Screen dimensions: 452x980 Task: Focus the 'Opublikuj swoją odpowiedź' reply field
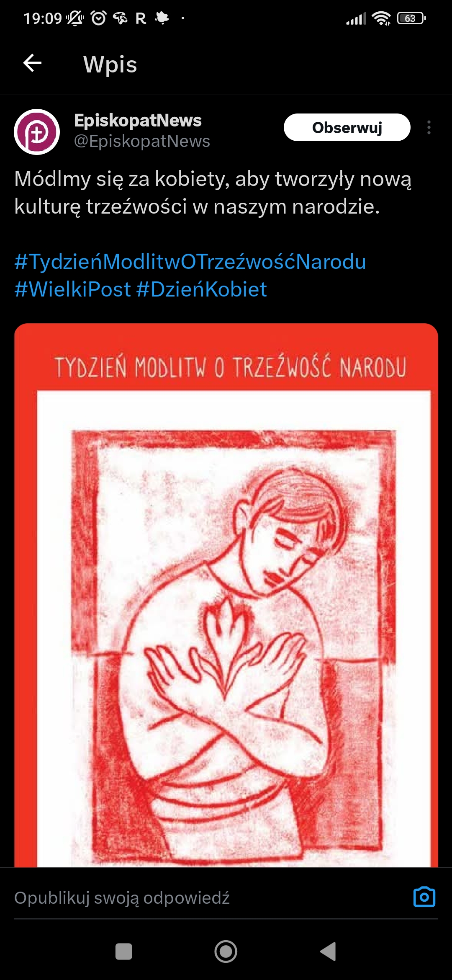click(x=209, y=897)
